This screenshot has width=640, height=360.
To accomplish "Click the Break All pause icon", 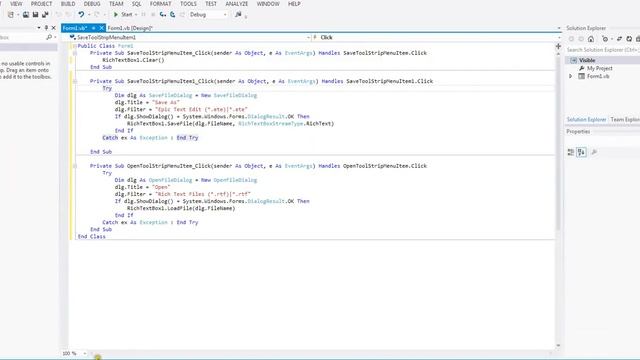I will tap(143, 15).
